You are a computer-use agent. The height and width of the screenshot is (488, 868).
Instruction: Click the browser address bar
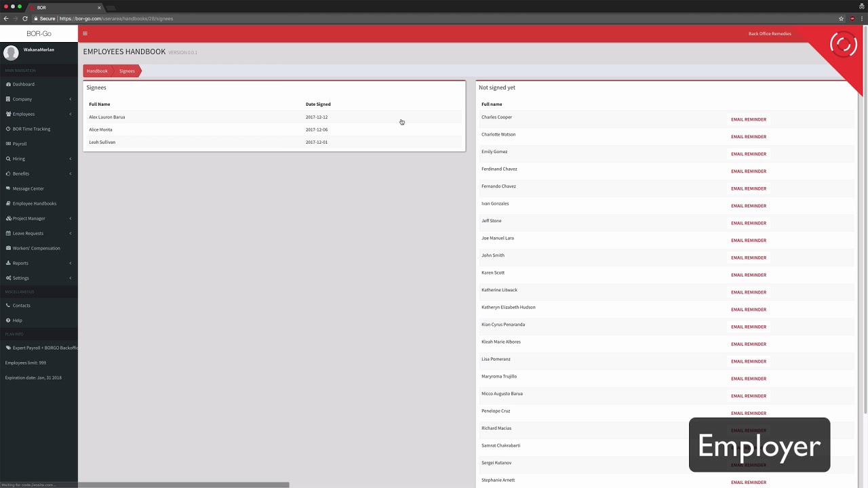pos(434,18)
